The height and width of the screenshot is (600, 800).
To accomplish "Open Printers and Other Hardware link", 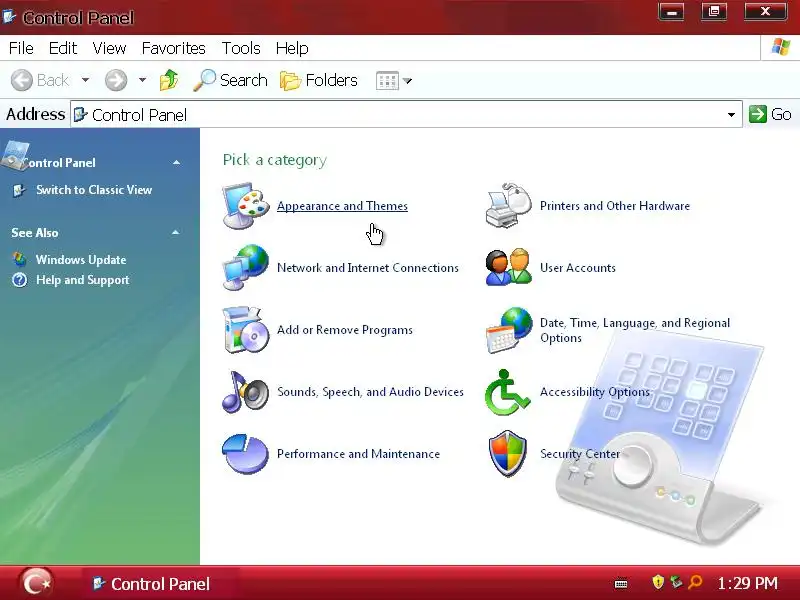I will pyautogui.click(x=615, y=206).
